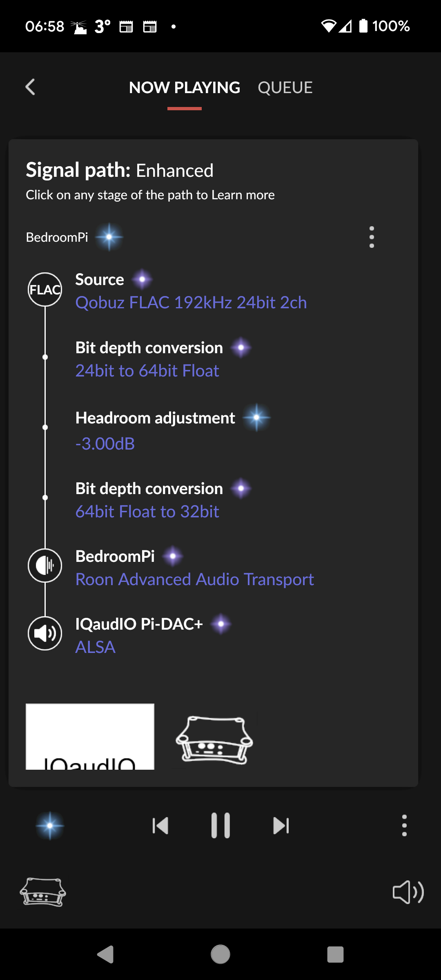The image size is (441, 980).
Task: Open the Roon Advanced Audio Transport link
Action: point(195,579)
